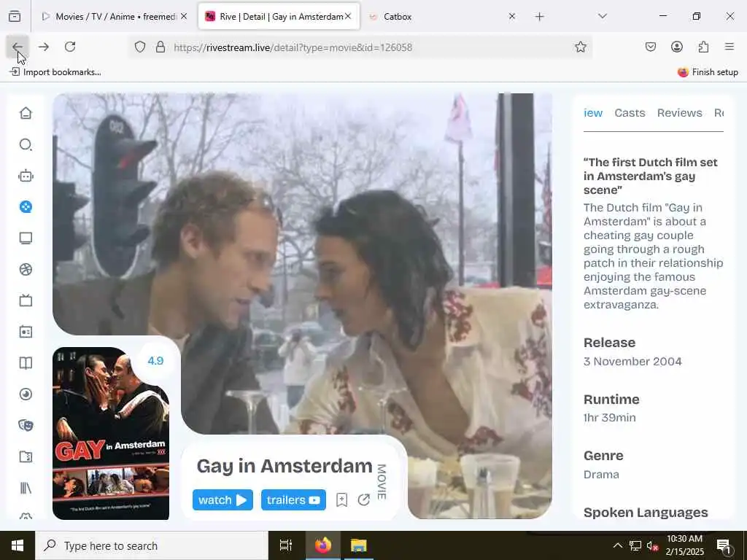The height and width of the screenshot is (560, 747).
Task: Open the monitor TV shows sidebar icon
Action: [26, 238]
